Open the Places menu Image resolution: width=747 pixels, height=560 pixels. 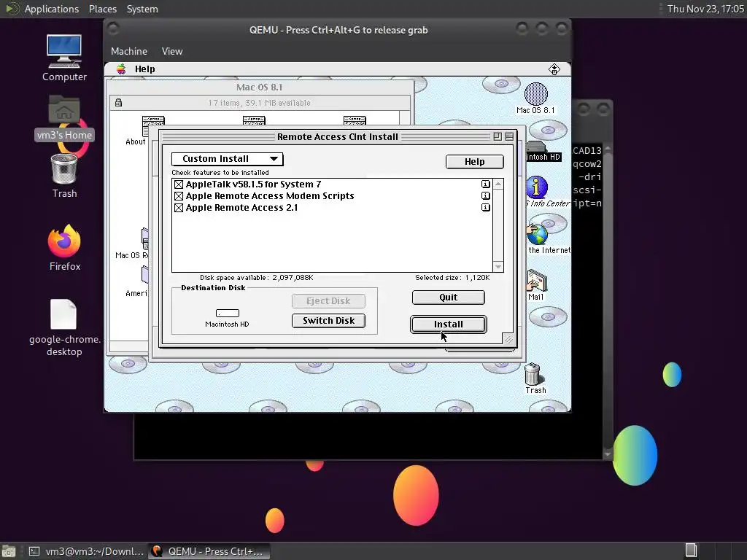[103, 9]
